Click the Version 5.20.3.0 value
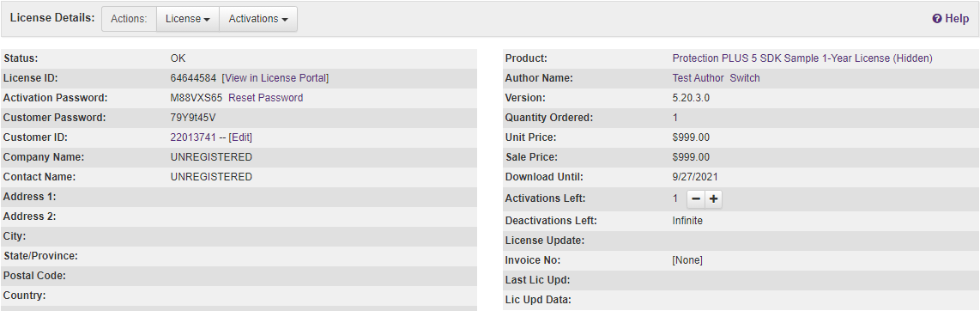 point(692,98)
